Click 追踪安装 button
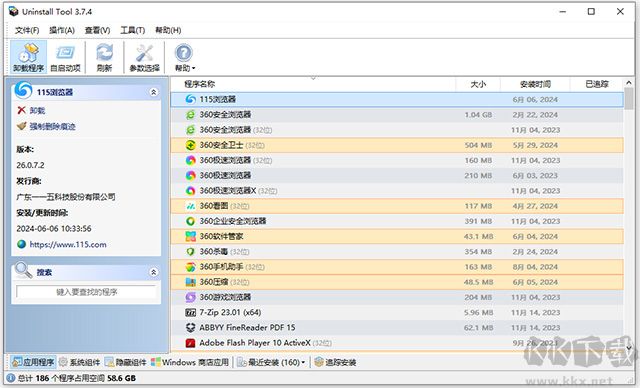640x388 pixels. pyautogui.click(x=336, y=362)
